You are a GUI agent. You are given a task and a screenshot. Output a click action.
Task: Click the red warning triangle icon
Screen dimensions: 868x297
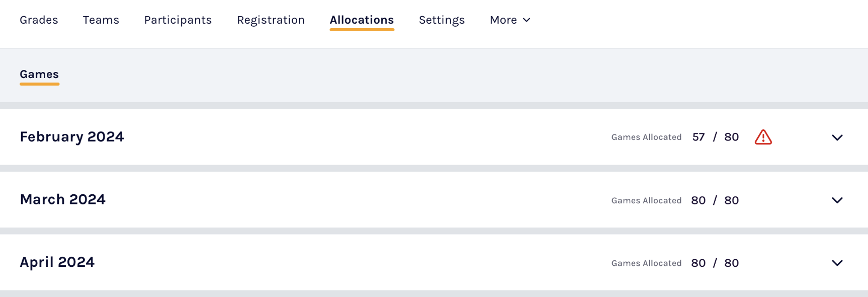[763, 137]
